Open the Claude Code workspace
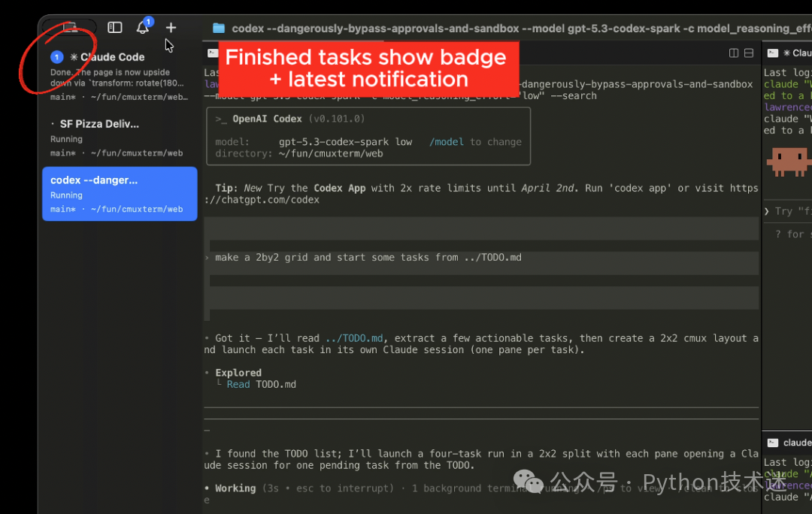Image resolution: width=812 pixels, height=514 pixels. pyautogui.click(x=119, y=76)
